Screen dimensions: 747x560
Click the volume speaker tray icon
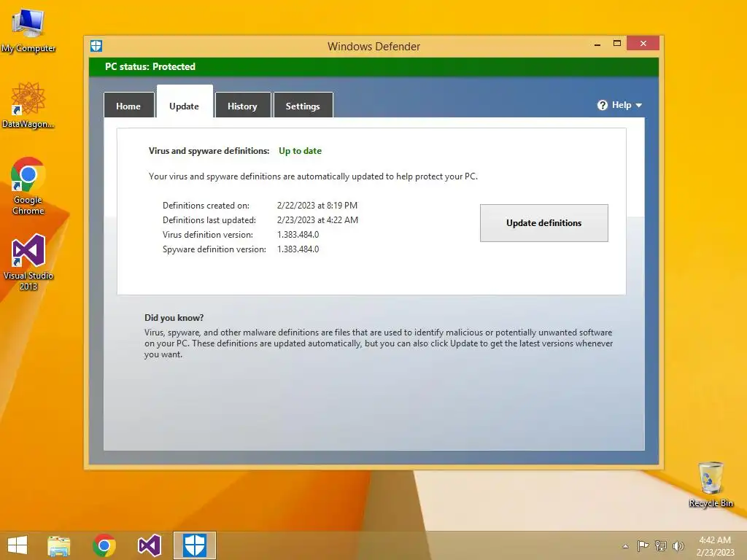[678, 545]
